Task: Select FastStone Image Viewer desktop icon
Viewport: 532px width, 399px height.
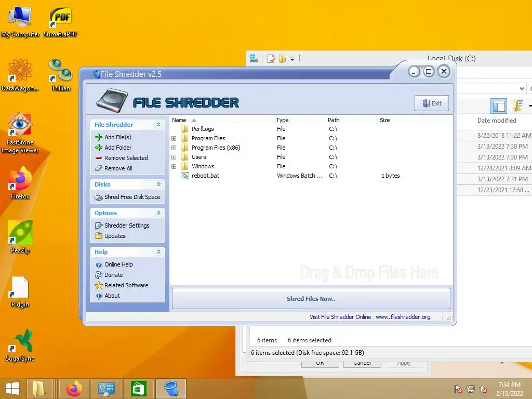Action: point(20,133)
